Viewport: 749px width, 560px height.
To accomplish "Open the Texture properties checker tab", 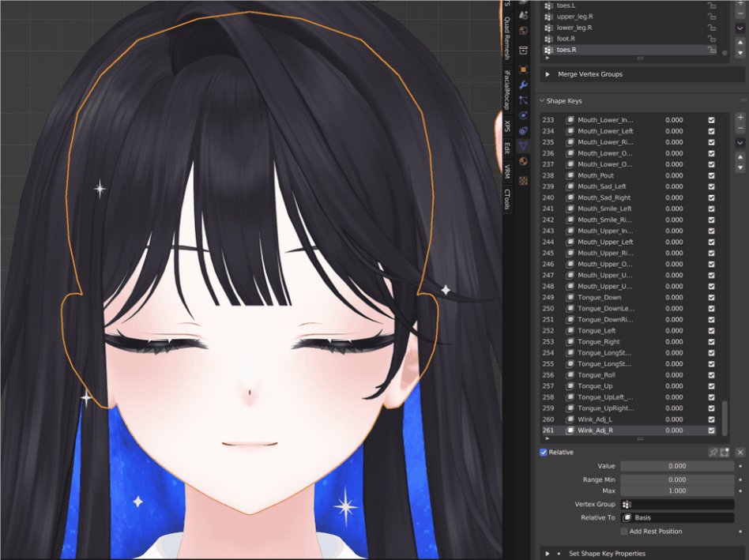I will [x=523, y=180].
